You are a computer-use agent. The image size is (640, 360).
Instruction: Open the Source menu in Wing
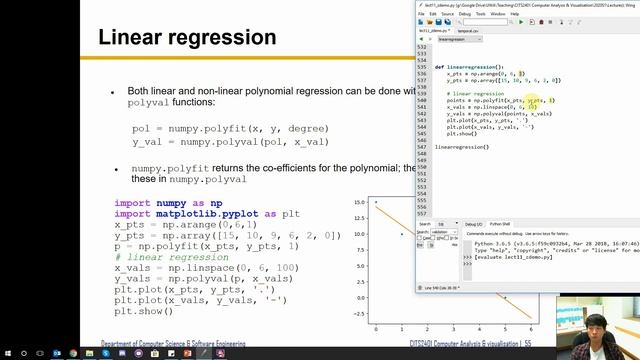pyautogui.click(x=448, y=14)
